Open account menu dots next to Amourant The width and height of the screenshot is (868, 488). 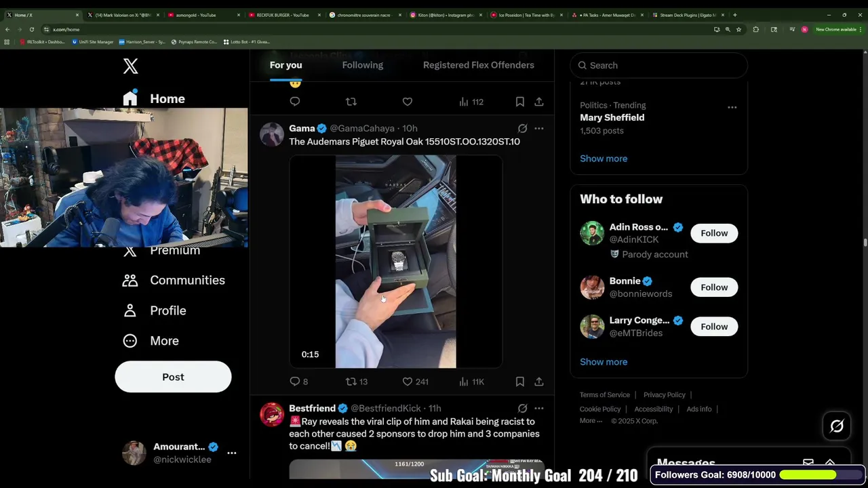[x=232, y=453]
